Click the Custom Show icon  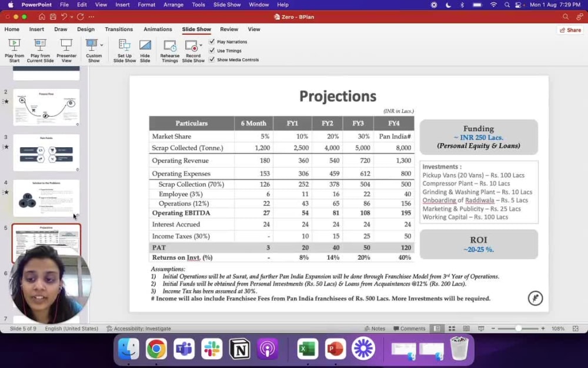pos(92,45)
